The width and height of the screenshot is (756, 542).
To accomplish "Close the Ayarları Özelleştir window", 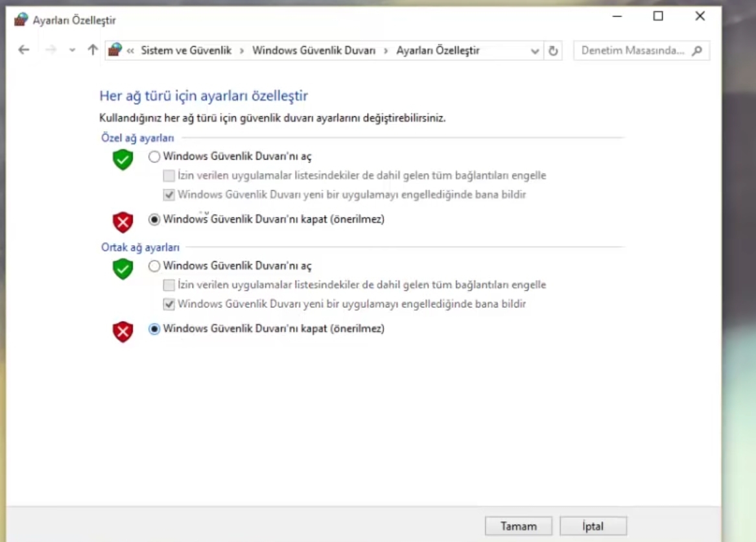I will click(x=700, y=16).
